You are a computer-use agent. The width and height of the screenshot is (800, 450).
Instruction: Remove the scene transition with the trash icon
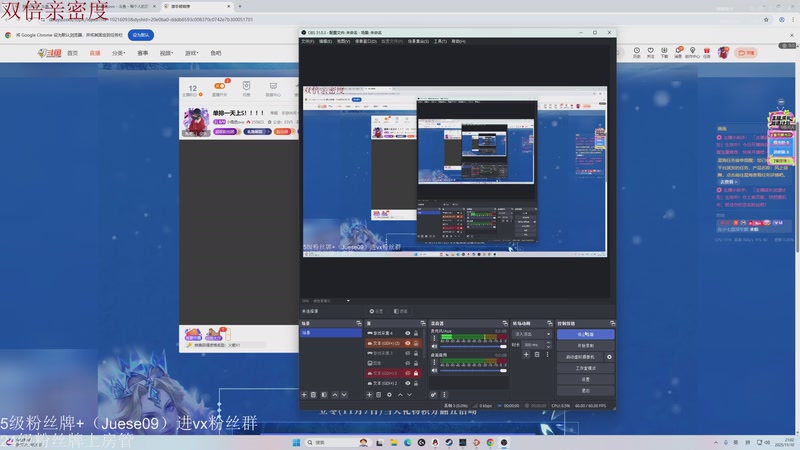point(537,355)
